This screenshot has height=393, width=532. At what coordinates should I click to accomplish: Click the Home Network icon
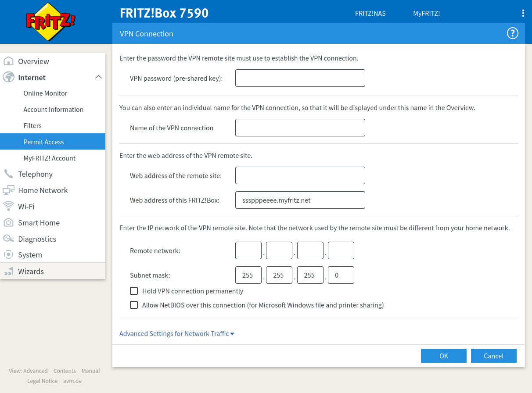coord(8,190)
